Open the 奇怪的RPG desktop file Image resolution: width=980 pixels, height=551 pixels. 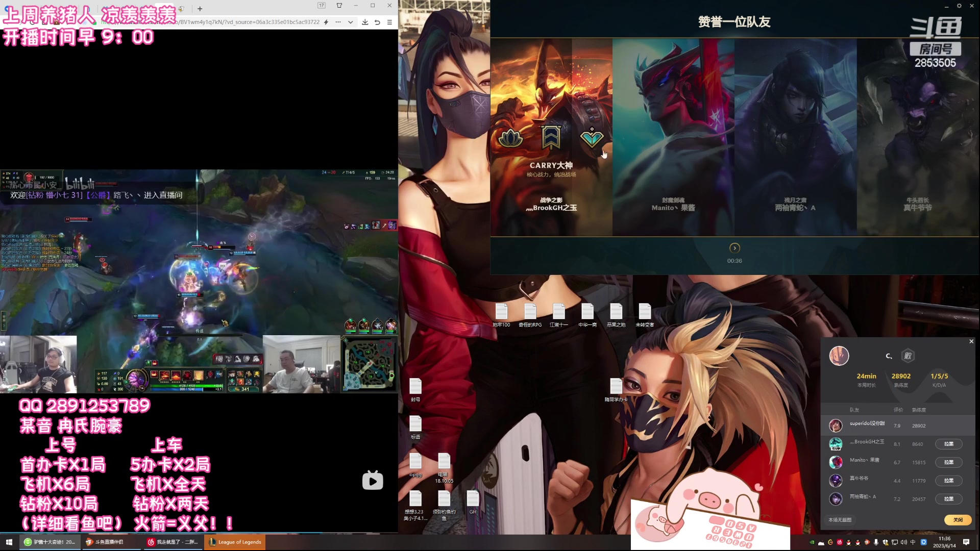point(530,315)
